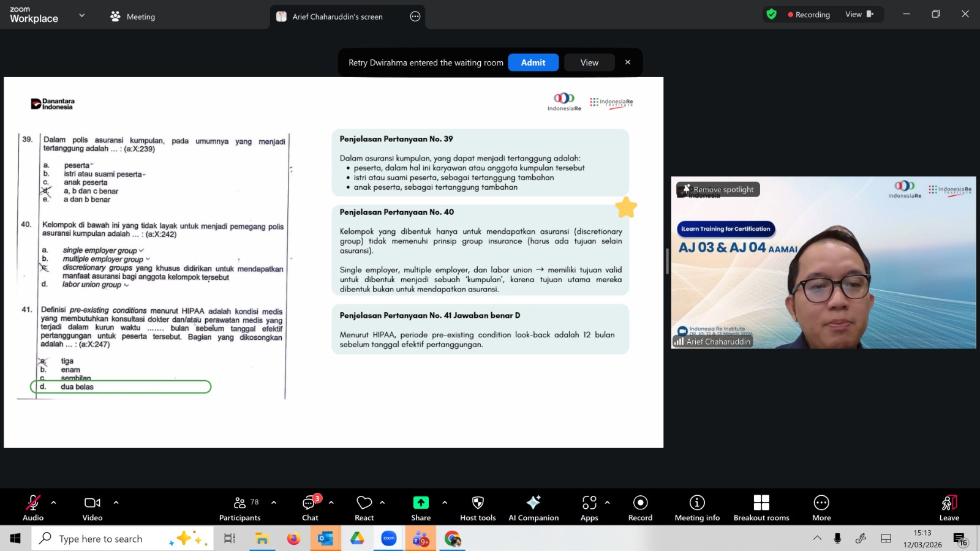
Task: Open the green Share screen button
Action: click(421, 508)
